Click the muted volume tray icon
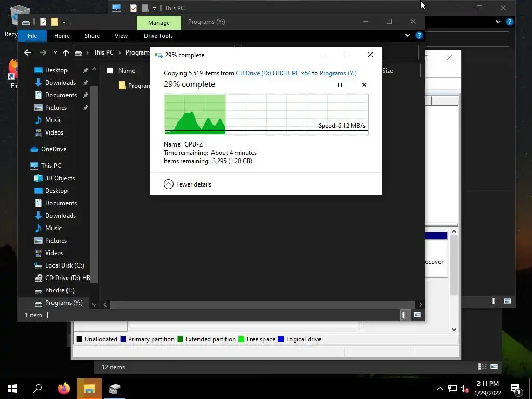Image resolution: width=532 pixels, height=399 pixels. pyautogui.click(x=464, y=389)
